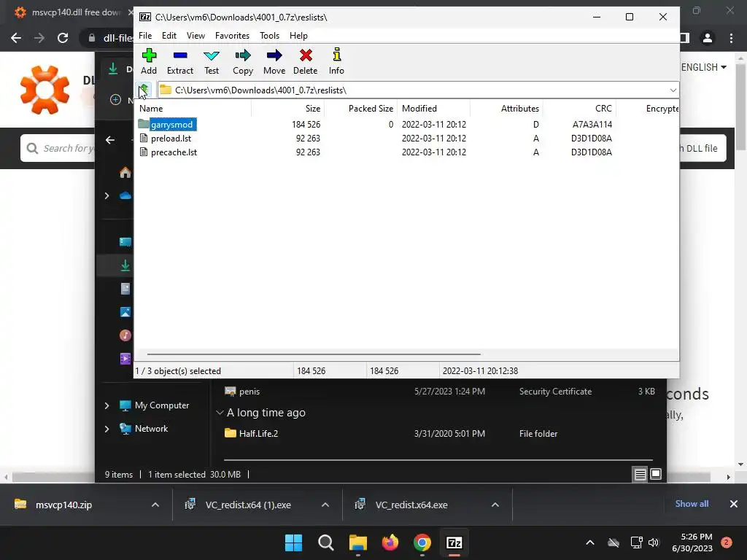Open the Tools menu
The width and height of the screenshot is (747, 560).
pyautogui.click(x=269, y=36)
